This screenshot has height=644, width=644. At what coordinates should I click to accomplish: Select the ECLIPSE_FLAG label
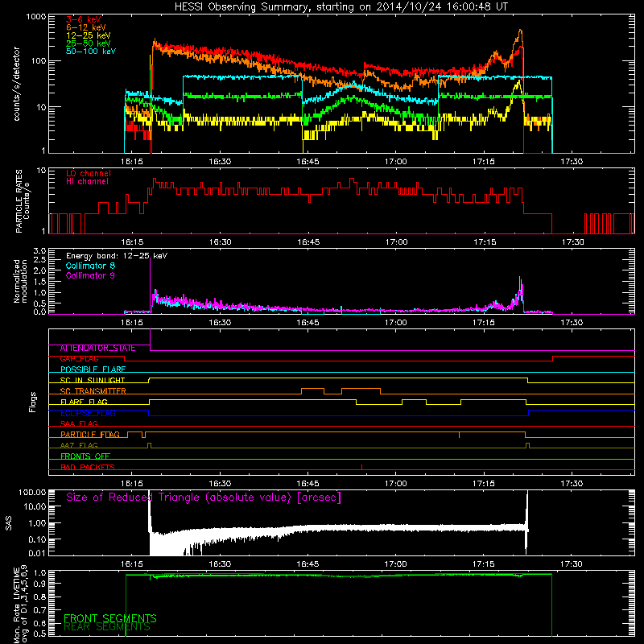point(88,413)
